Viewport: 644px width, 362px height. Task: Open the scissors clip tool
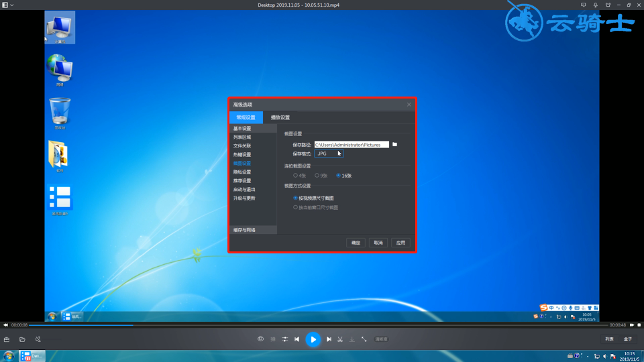340,339
